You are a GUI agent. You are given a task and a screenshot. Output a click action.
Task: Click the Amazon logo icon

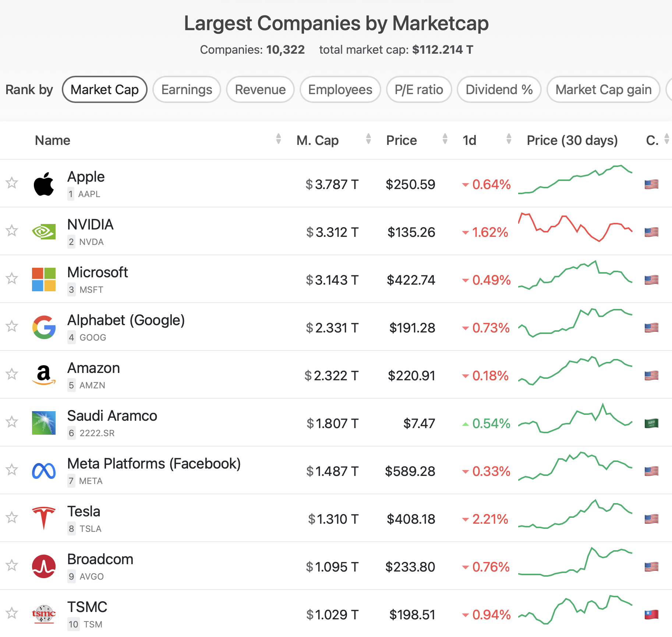point(44,375)
